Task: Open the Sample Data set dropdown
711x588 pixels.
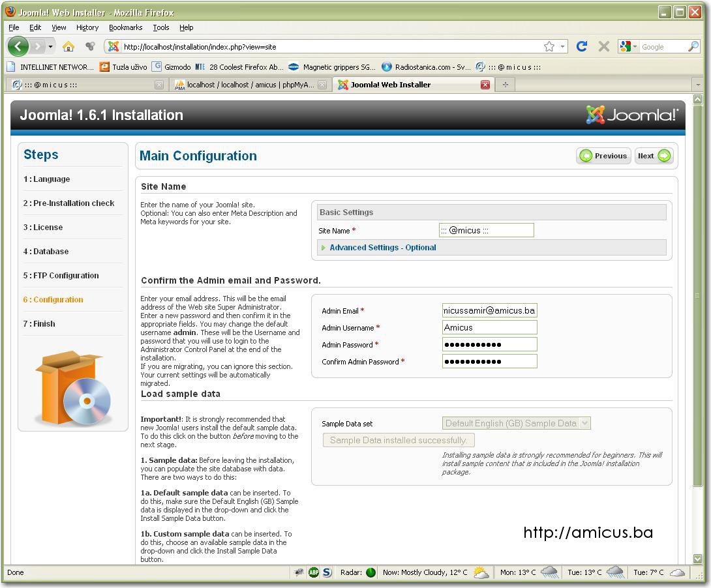Action: (x=517, y=423)
